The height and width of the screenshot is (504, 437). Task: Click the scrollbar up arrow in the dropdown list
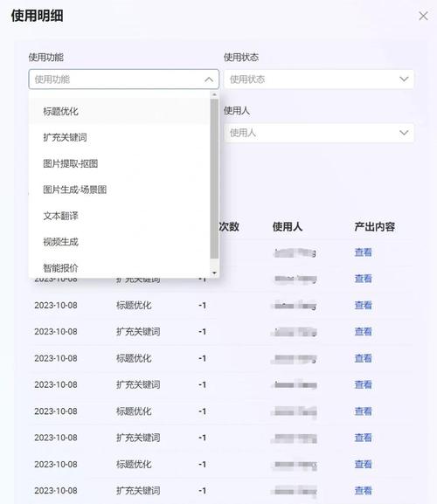point(214,94)
